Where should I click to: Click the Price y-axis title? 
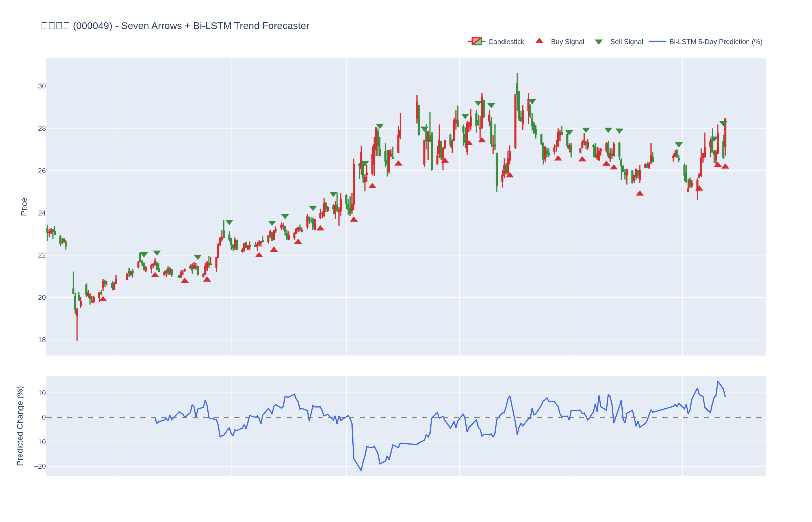coord(24,207)
